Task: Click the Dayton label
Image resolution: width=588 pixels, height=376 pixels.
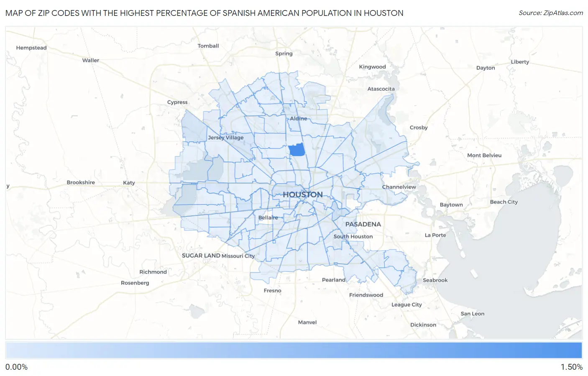Action: pyautogui.click(x=486, y=68)
